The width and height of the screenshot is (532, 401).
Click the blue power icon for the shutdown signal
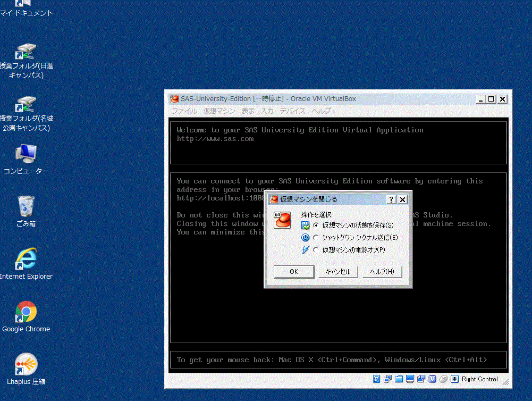click(x=306, y=237)
